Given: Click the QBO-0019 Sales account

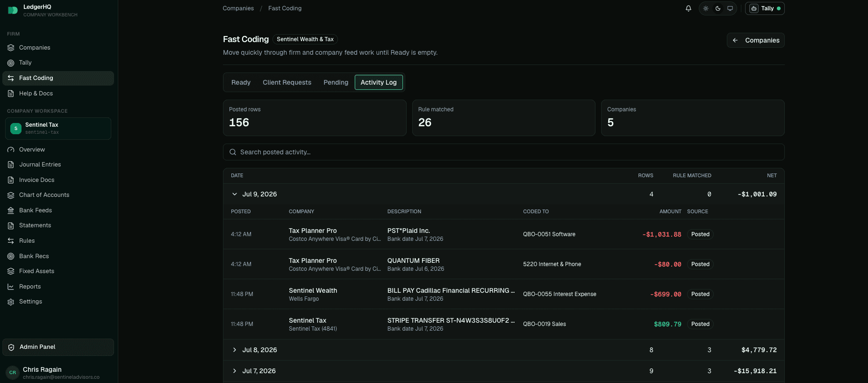Looking at the screenshot, I should coord(545,324).
